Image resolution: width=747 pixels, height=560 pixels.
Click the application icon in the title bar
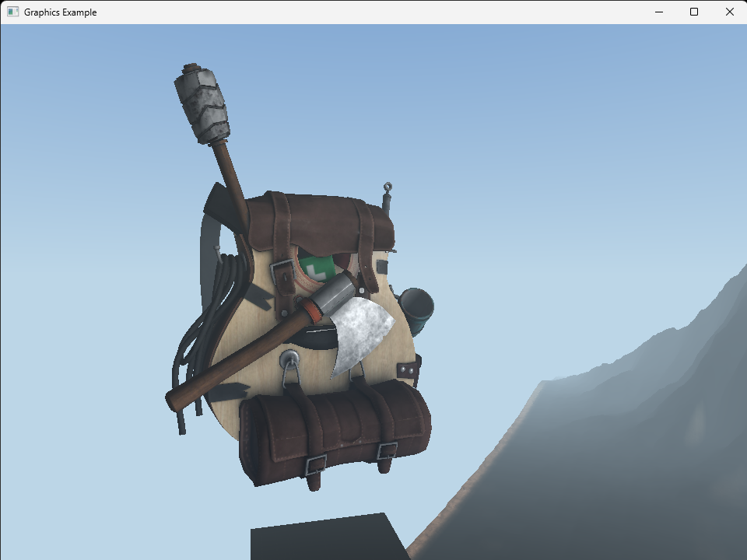(x=12, y=12)
